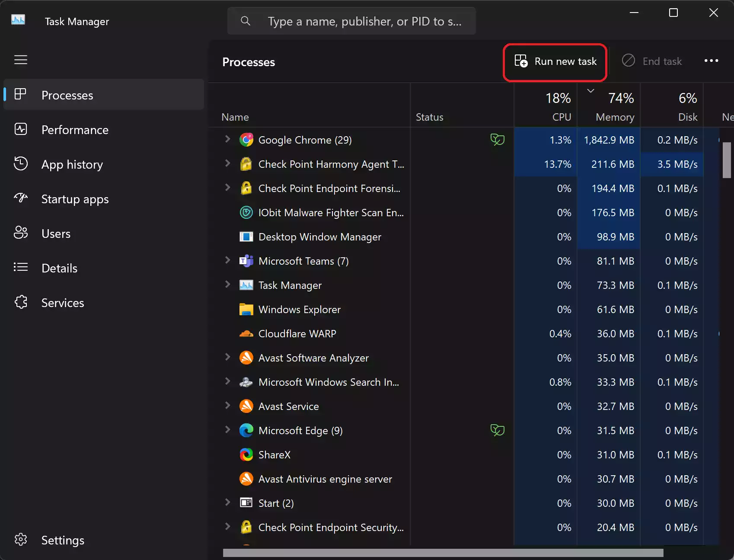
Task: Click the App history clock icon
Action: tap(21, 163)
